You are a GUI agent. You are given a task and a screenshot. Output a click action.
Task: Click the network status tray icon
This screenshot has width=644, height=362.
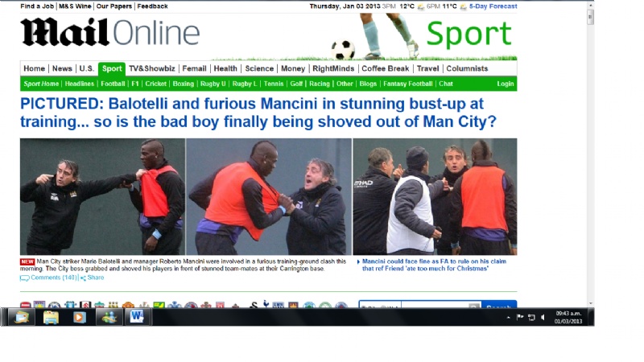click(x=531, y=317)
